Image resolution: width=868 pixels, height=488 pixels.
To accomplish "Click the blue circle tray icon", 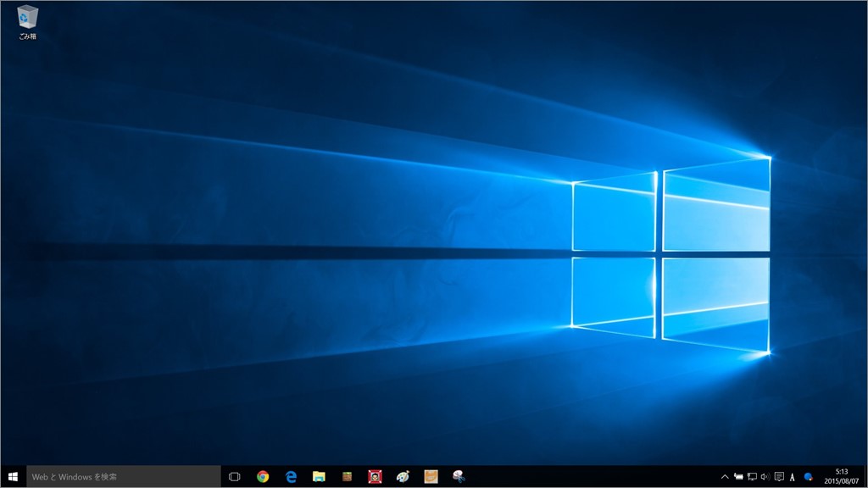I will coord(809,477).
